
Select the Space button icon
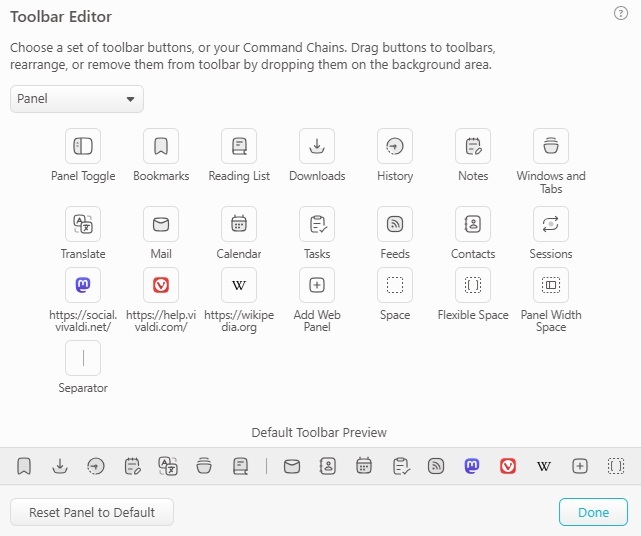395,285
